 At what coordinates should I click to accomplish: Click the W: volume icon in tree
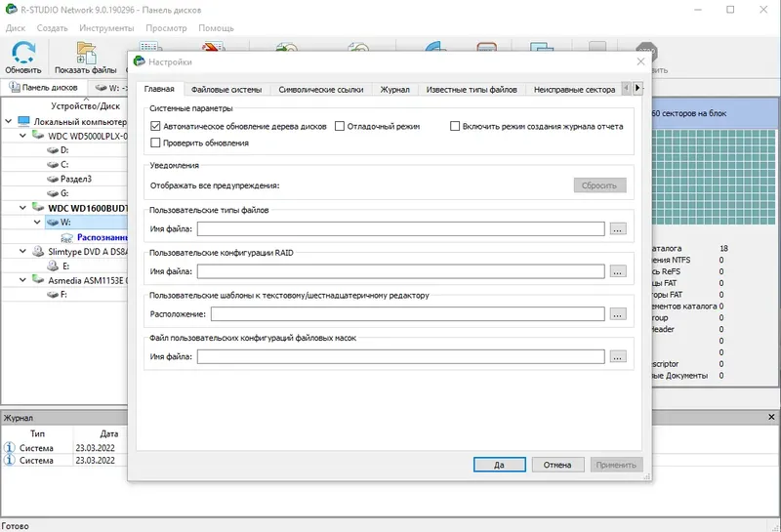point(53,223)
